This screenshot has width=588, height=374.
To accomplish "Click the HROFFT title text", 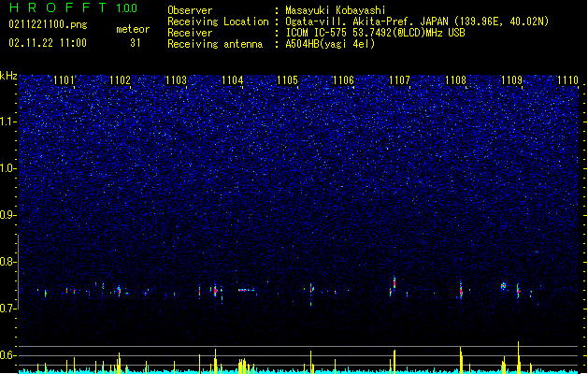I will click(x=58, y=7).
